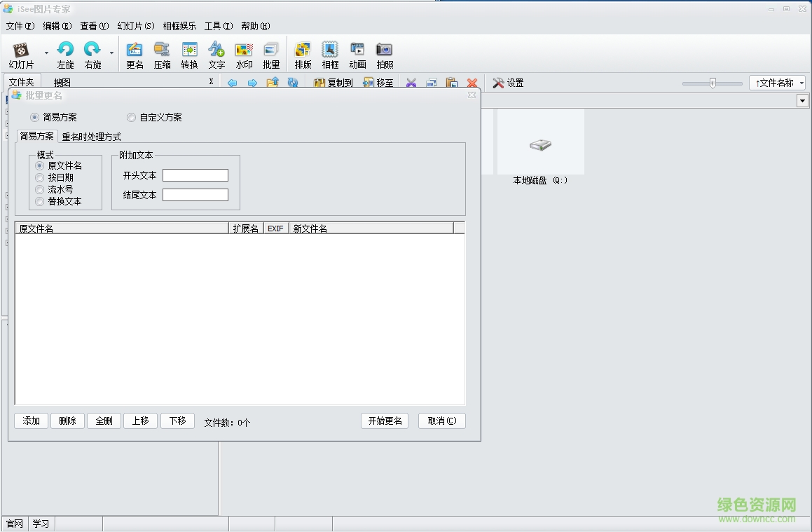Click the 开始更名 start rename button

[384, 421]
